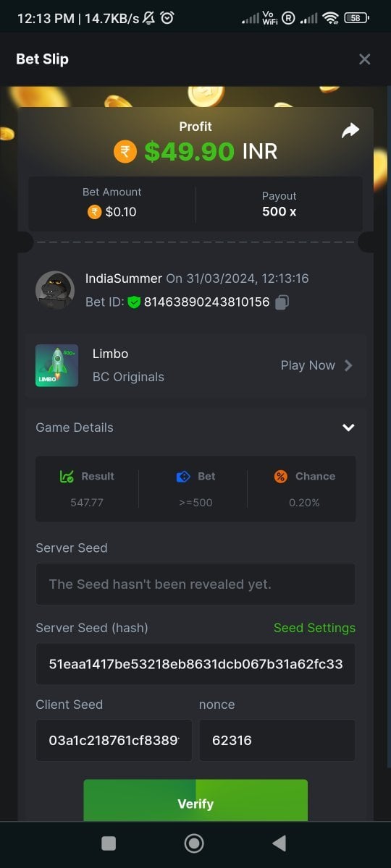Image resolution: width=391 pixels, height=868 pixels.
Task: Open the IndiaSummer user avatar
Action: tap(55, 291)
